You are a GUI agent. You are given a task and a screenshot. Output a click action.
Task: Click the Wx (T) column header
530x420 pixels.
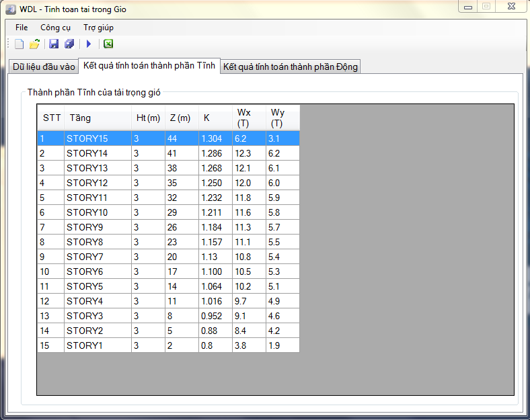[x=249, y=118]
